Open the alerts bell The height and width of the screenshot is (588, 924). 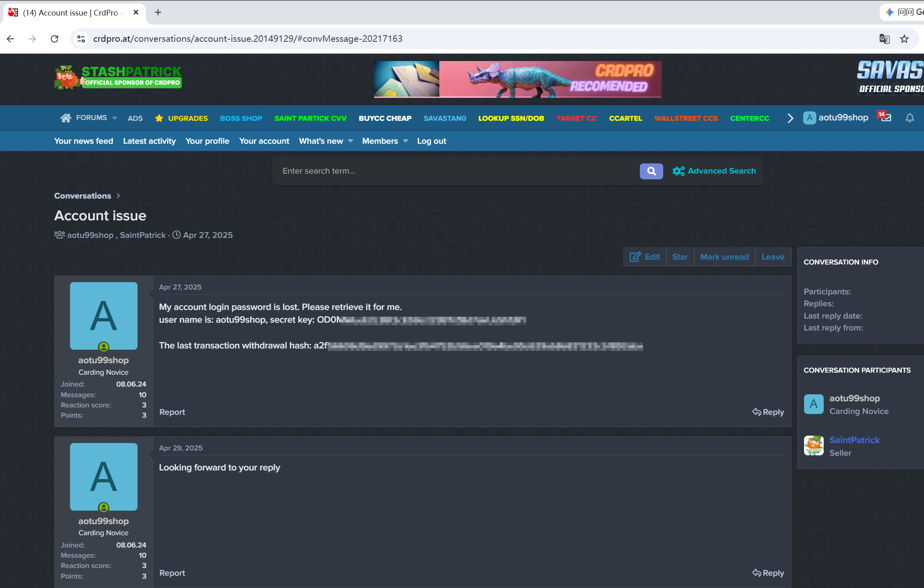910,118
